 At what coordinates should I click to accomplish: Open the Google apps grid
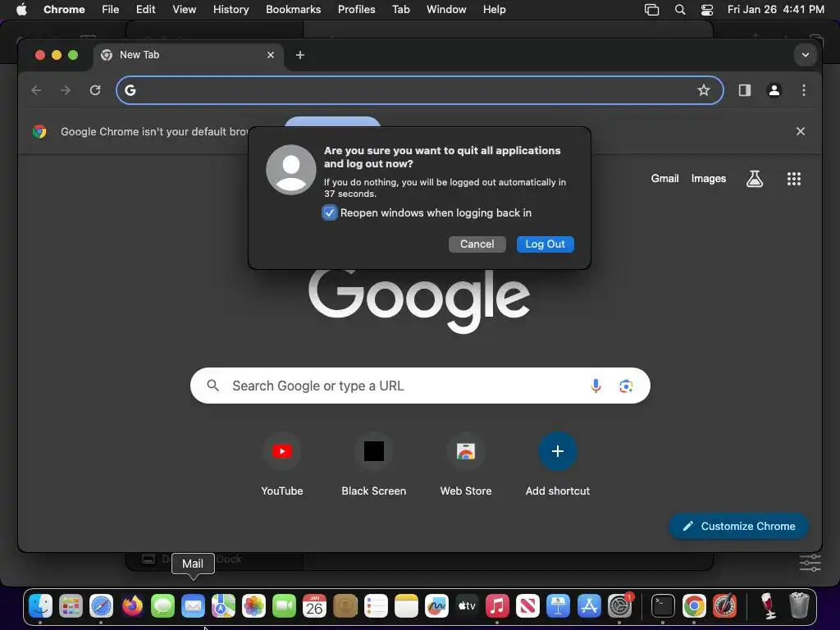[794, 178]
